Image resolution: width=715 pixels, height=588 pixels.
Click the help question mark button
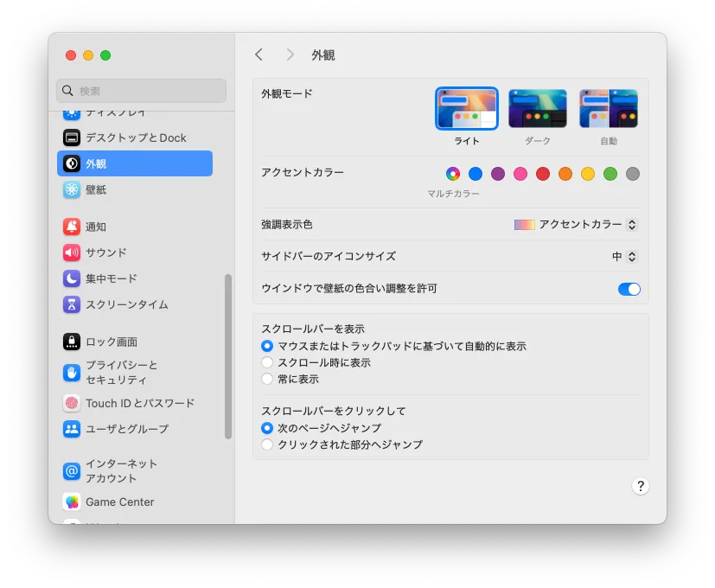pos(640,486)
